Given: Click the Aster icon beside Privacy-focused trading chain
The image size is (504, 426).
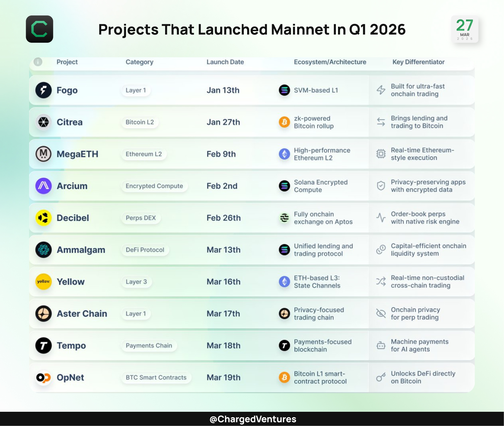Looking at the screenshot, I should 284,314.
